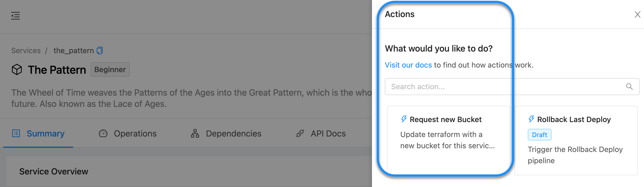The image size is (644, 187).
Task: Click the lightning icon on Request new Bucket
Action: 404,119
